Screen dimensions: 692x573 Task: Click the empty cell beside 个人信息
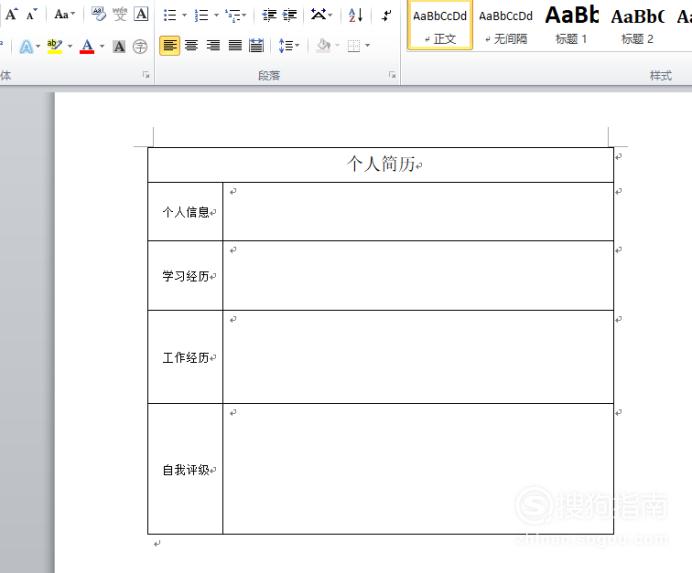pyautogui.click(x=418, y=211)
